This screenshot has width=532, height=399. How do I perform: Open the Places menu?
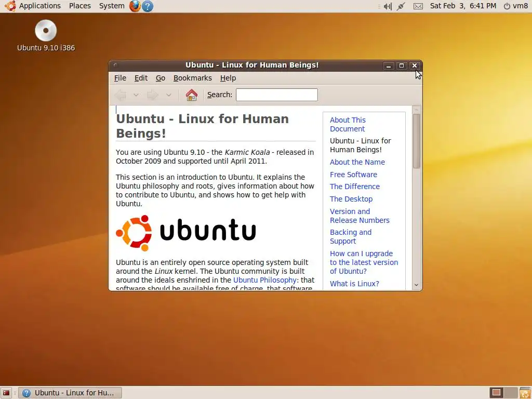tap(79, 6)
